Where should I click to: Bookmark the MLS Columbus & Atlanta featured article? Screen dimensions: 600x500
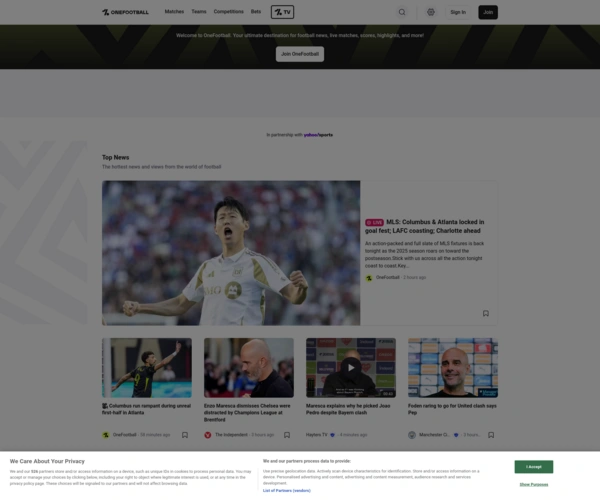tap(486, 313)
